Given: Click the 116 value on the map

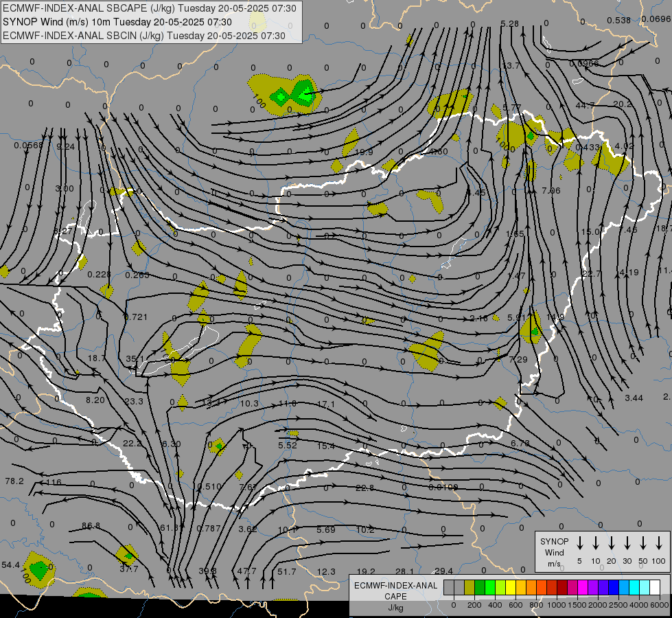Looking at the screenshot, I should click(54, 482).
